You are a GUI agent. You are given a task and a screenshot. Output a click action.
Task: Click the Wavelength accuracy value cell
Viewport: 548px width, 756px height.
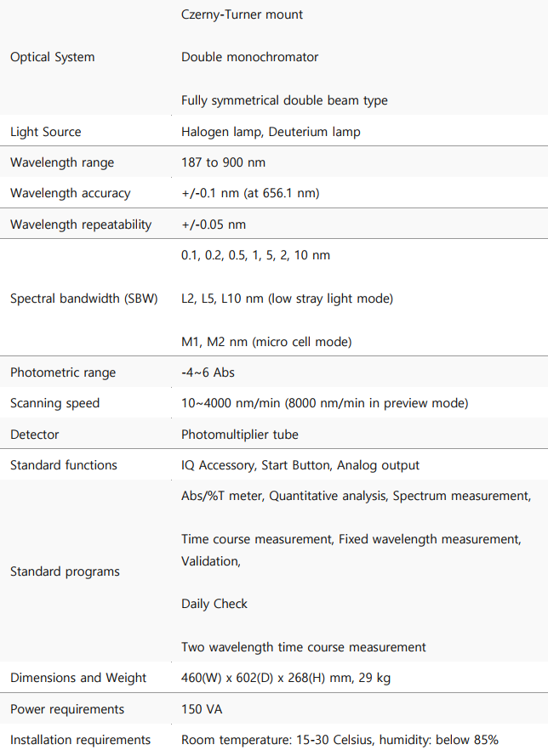pyautogui.click(x=250, y=193)
